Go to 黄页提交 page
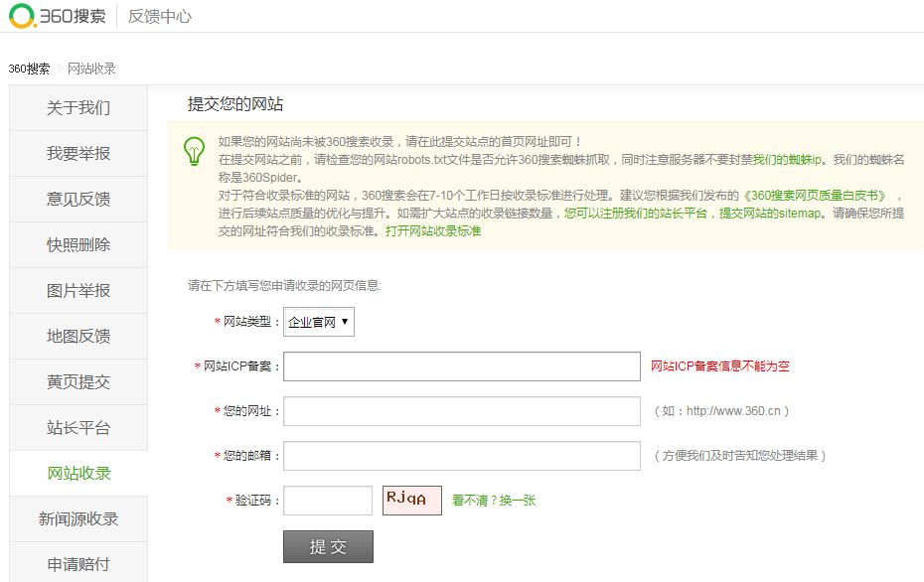This screenshot has height=582, width=924. pos(78,382)
